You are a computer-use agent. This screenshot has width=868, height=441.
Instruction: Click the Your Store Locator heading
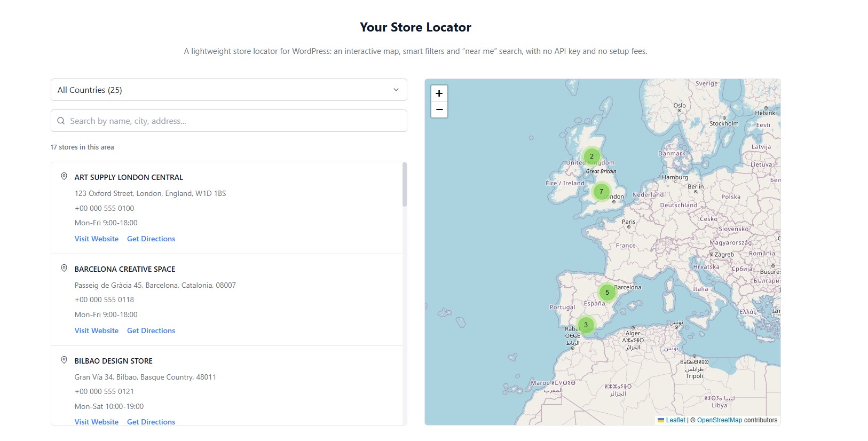point(416,27)
